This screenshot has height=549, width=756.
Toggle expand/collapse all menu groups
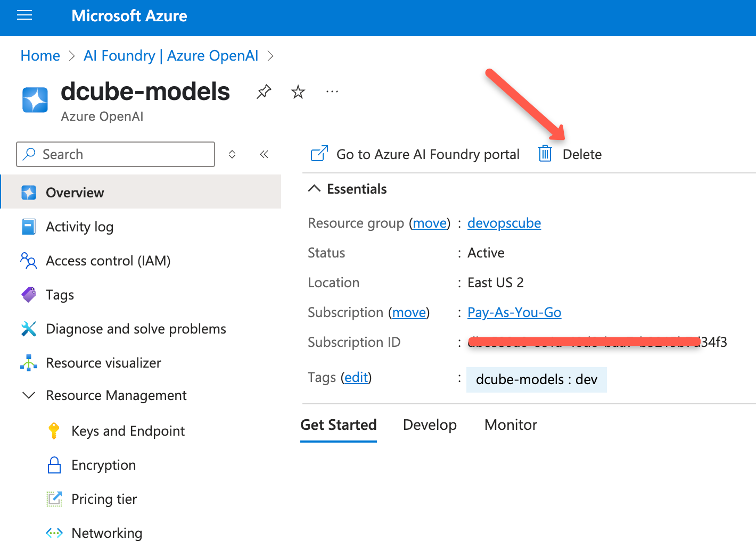[232, 154]
